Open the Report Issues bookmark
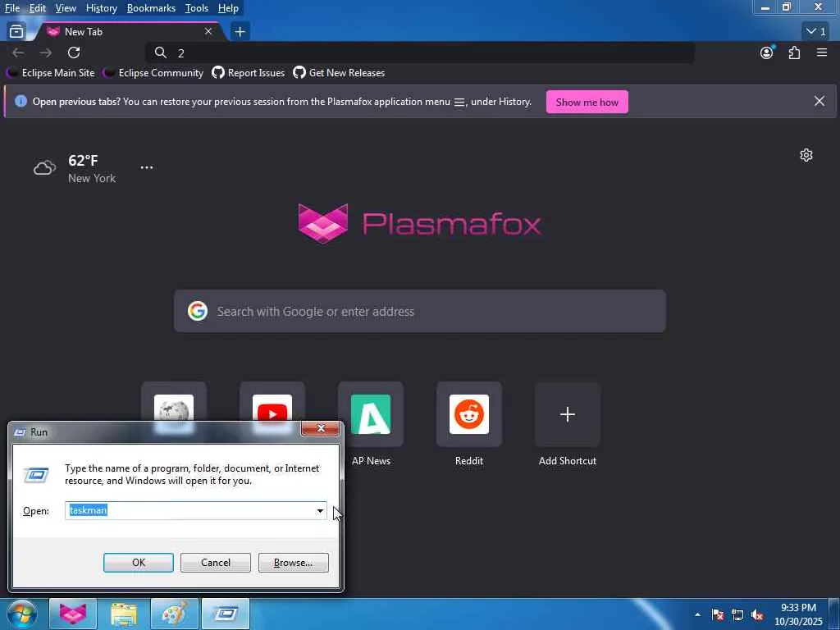 pos(249,73)
